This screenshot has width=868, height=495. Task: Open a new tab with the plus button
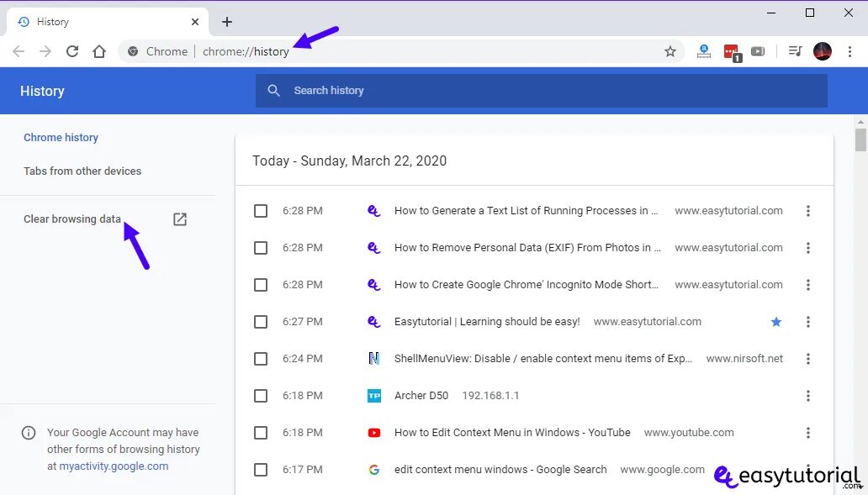tap(227, 22)
